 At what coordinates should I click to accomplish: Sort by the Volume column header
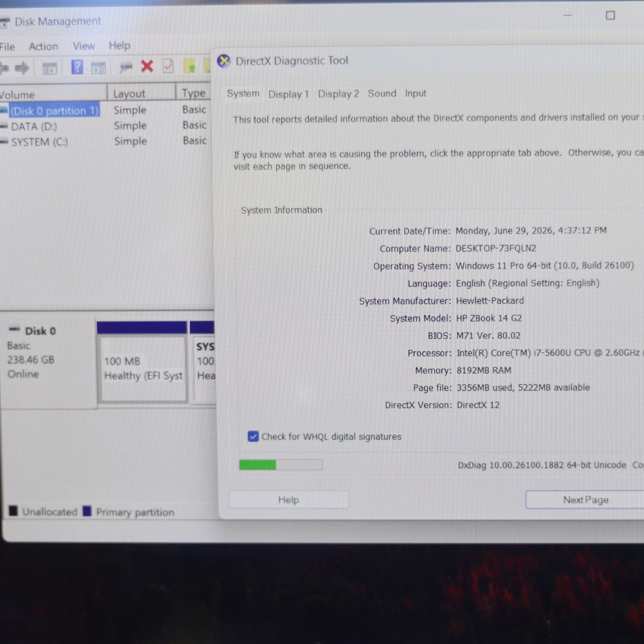click(x=53, y=94)
